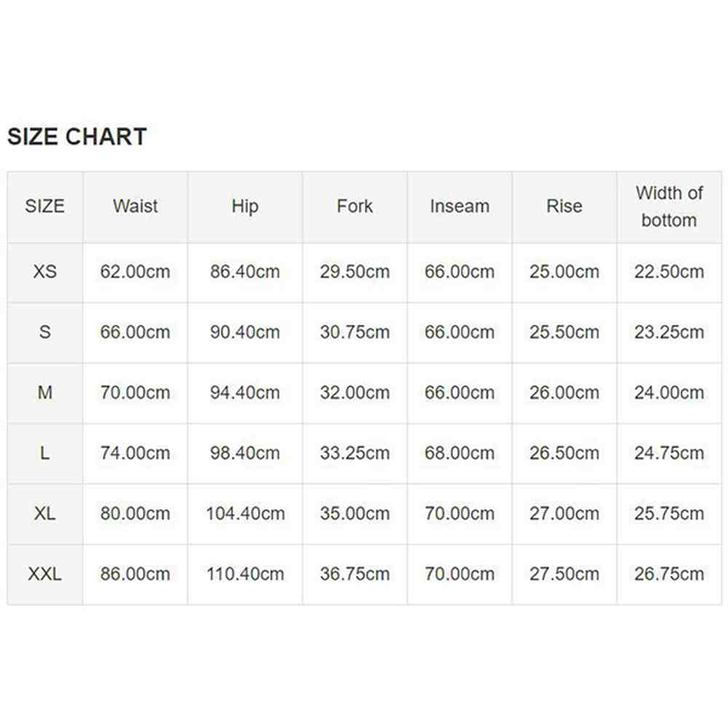
Task: Click the M size row label
Action: [x=45, y=392]
